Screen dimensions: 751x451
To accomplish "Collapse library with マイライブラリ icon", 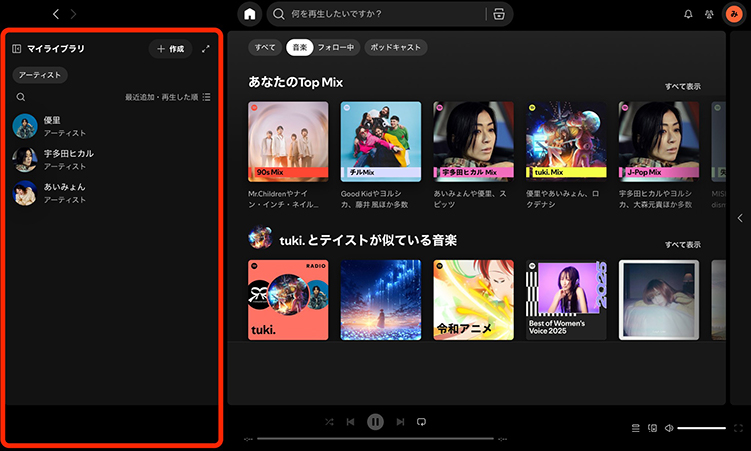I will pos(17,49).
